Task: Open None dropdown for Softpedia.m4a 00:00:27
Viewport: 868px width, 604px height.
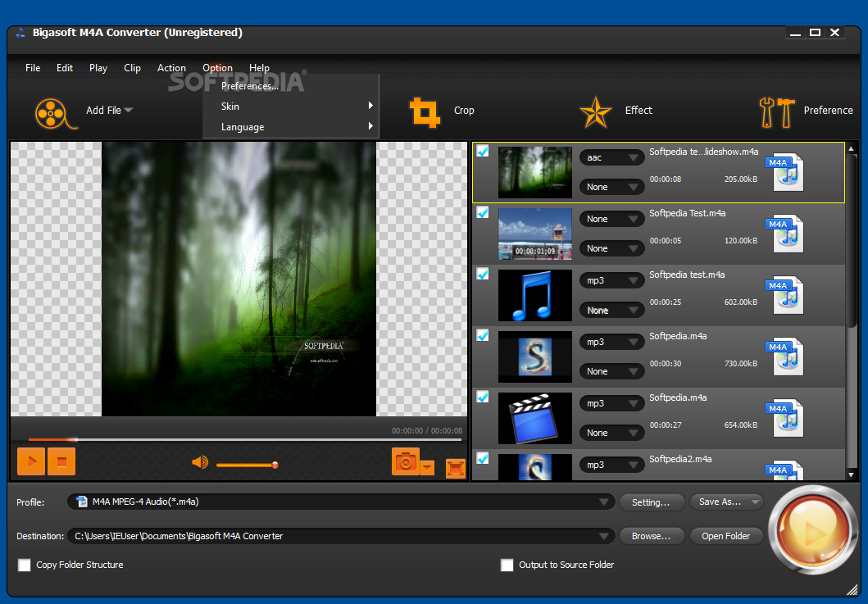Action: click(x=611, y=433)
